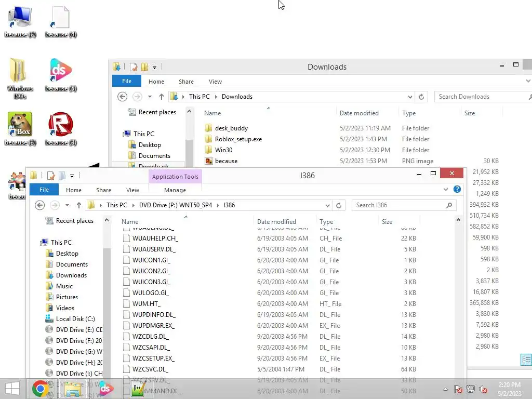
Task: Open recent locations dropdown in Downloads window
Action: click(x=150, y=96)
